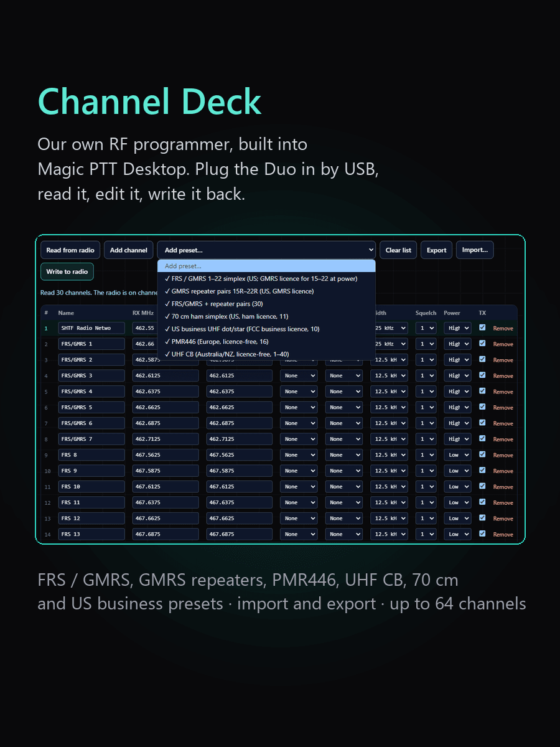Uncheck TX on the FRS 10 row
The width and height of the screenshot is (560, 747).
click(482, 486)
